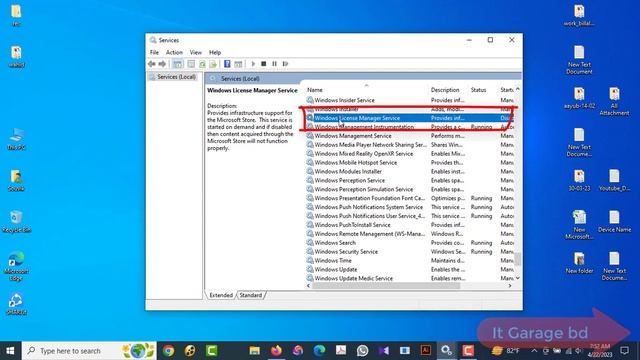Select the Recycle Bin desktop icon

[16, 222]
